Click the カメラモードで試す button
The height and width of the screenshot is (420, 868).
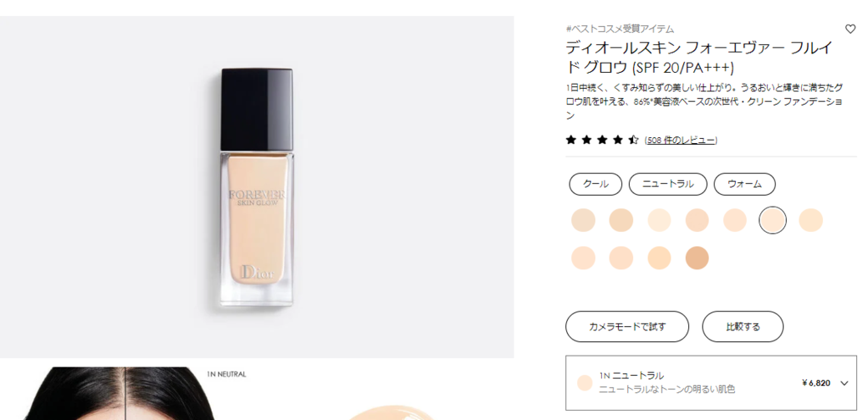[627, 327]
